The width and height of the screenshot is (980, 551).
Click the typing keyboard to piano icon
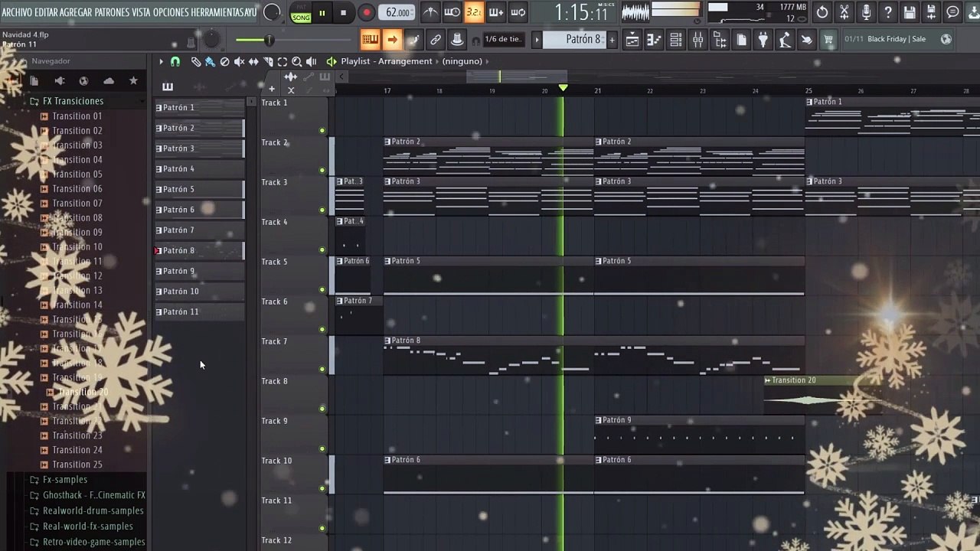(370, 40)
